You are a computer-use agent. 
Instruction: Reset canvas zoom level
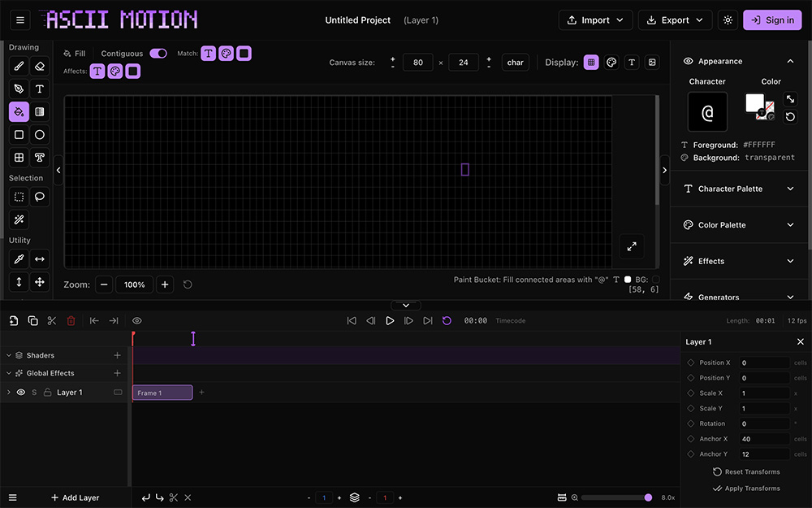coord(188,284)
